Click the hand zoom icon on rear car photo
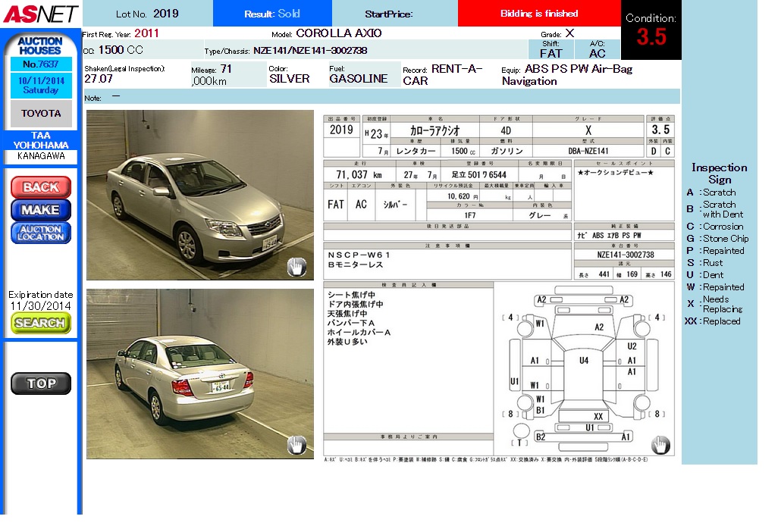This screenshot has width=781, height=532. 296,444
